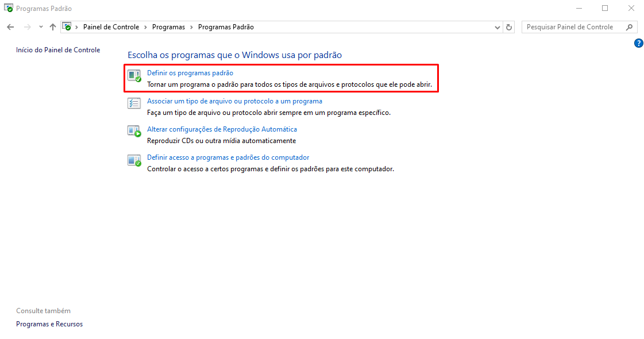
Task: Click the text Reproduzir CDs ou outra mídia automaticamente
Action: [221, 141]
